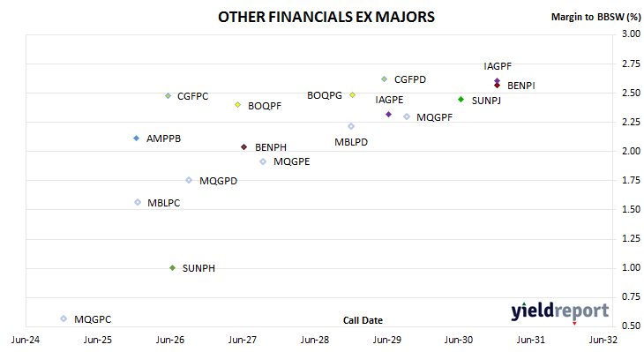Click the BENPI data label

click(x=521, y=86)
